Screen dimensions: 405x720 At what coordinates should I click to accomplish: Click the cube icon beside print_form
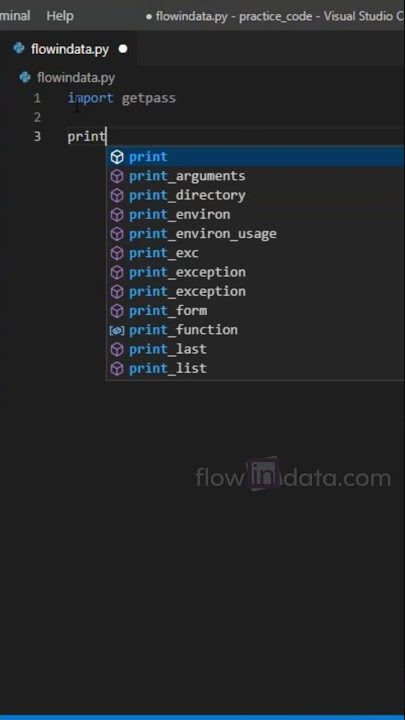(118, 311)
